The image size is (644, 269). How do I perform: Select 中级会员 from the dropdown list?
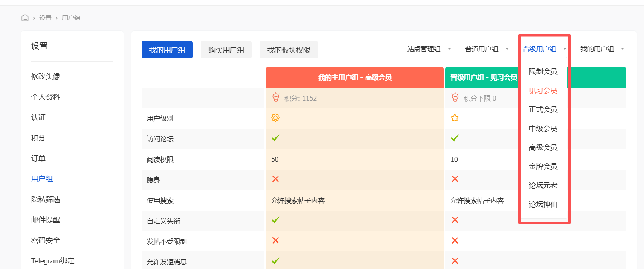click(x=543, y=129)
